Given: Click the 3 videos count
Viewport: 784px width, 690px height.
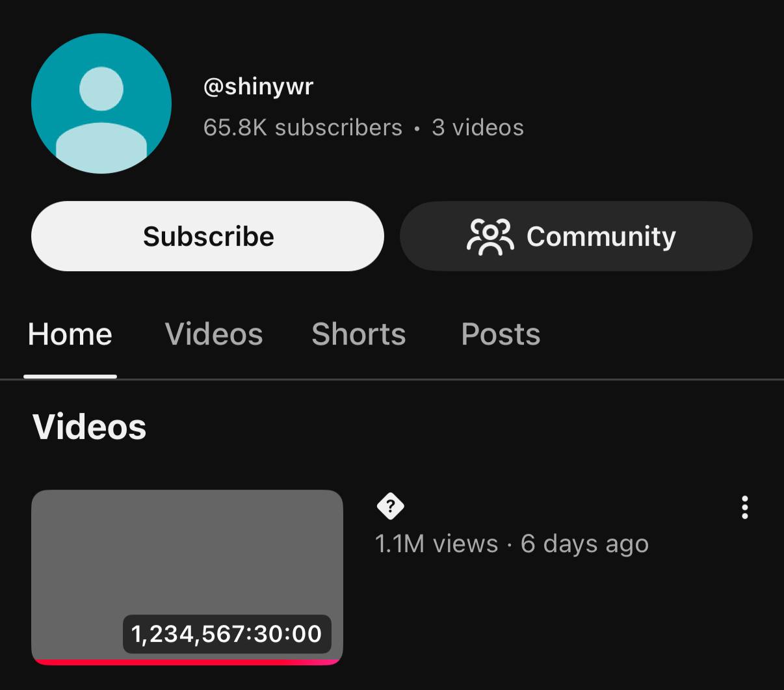Looking at the screenshot, I should (x=478, y=127).
